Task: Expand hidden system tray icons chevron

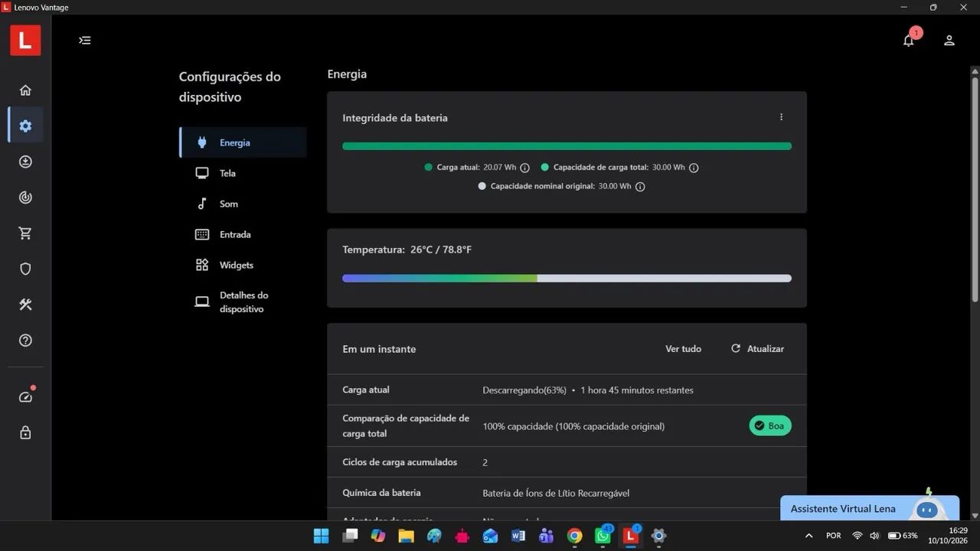Action: [808, 536]
